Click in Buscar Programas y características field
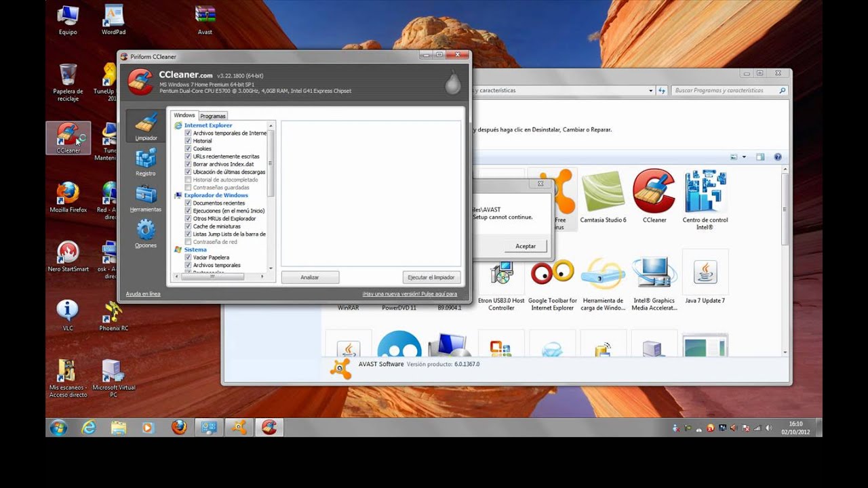The image size is (868, 488). (729, 90)
